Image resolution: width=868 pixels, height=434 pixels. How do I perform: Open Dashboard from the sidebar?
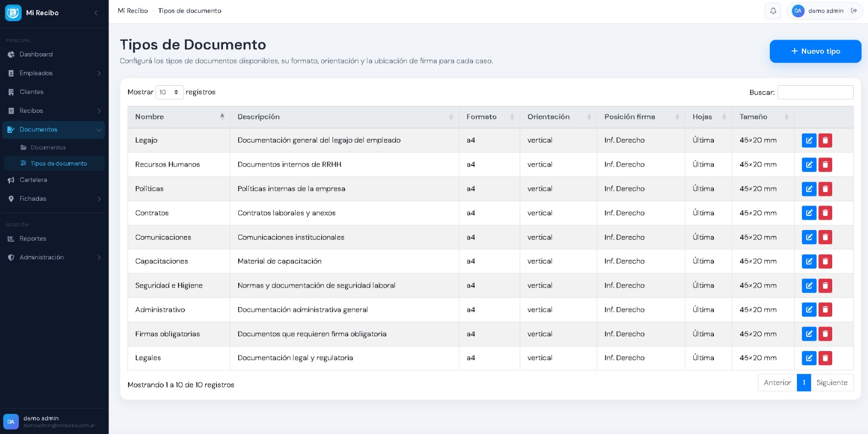tap(36, 54)
